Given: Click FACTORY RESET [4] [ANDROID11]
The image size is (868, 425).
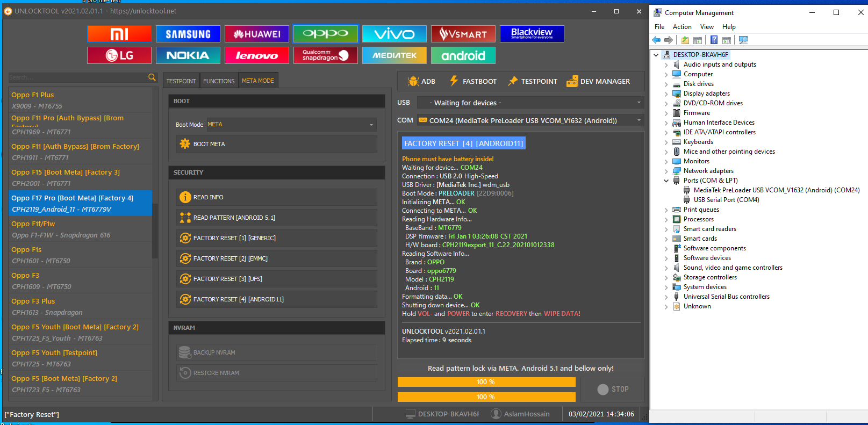Looking at the screenshot, I should pos(277,299).
